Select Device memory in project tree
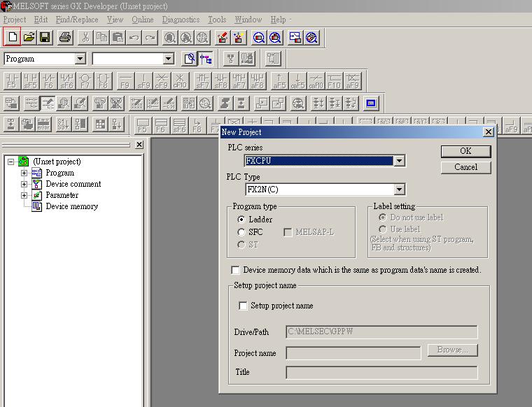Image resolution: width=532 pixels, height=407 pixels. (71, 206)
